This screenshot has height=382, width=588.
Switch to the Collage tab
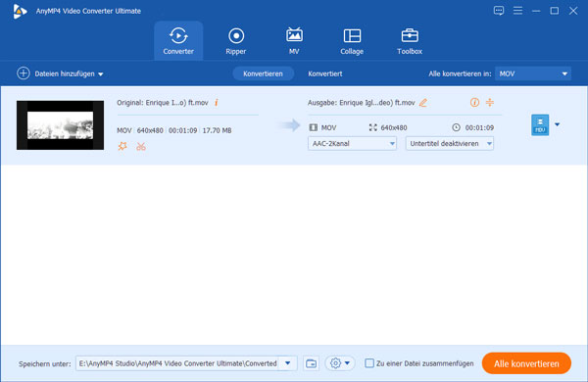tap(352, 41)
